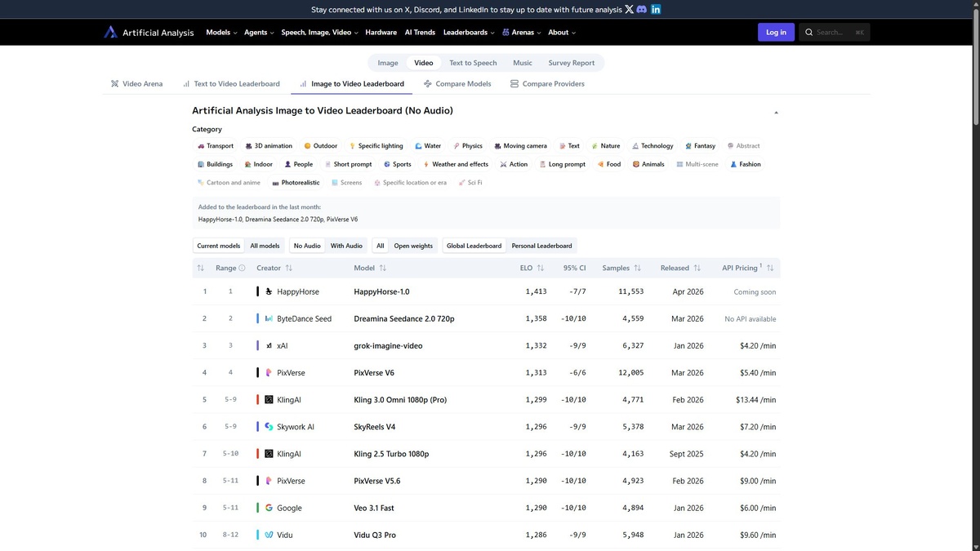The image size is (980, 551).
Task: Open the Agents dropdown menu
Action: [259, 33]
